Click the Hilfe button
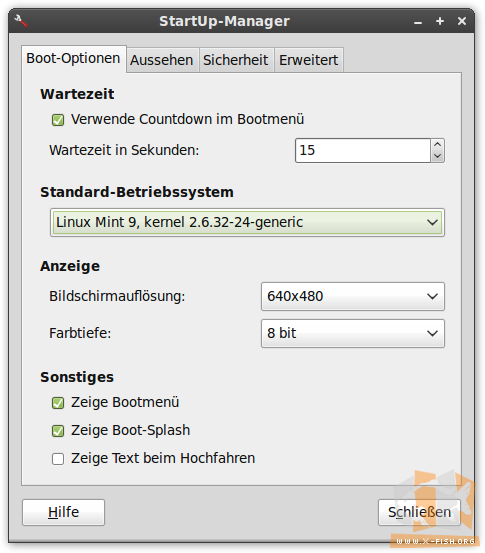The image size is (485, 553). [x=63, y=512]
